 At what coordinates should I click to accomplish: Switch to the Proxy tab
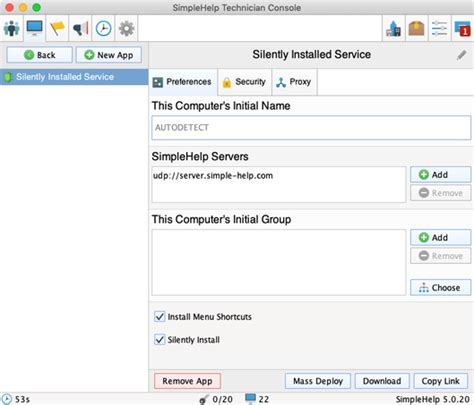click(294, 82)
